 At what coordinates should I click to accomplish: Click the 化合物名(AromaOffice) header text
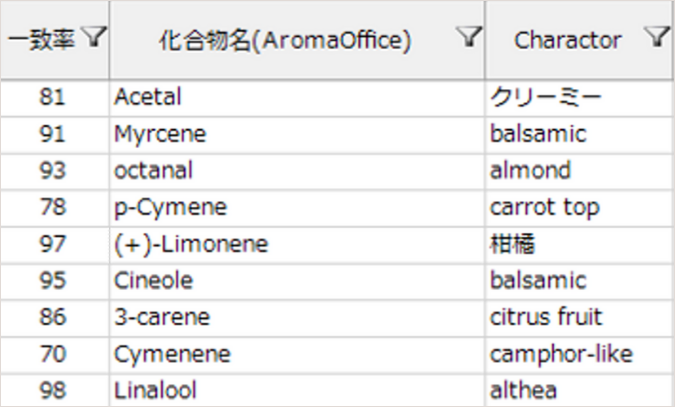click(285, 40)
